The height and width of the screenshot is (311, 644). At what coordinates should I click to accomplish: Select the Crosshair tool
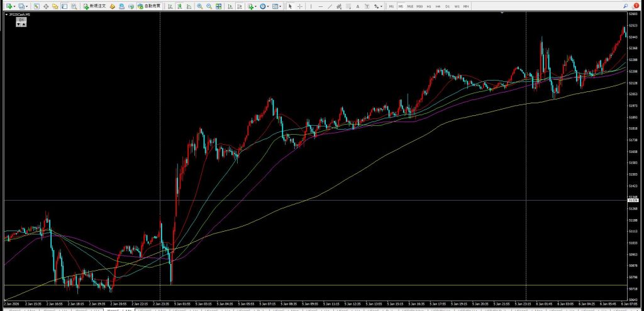(299, 6)
